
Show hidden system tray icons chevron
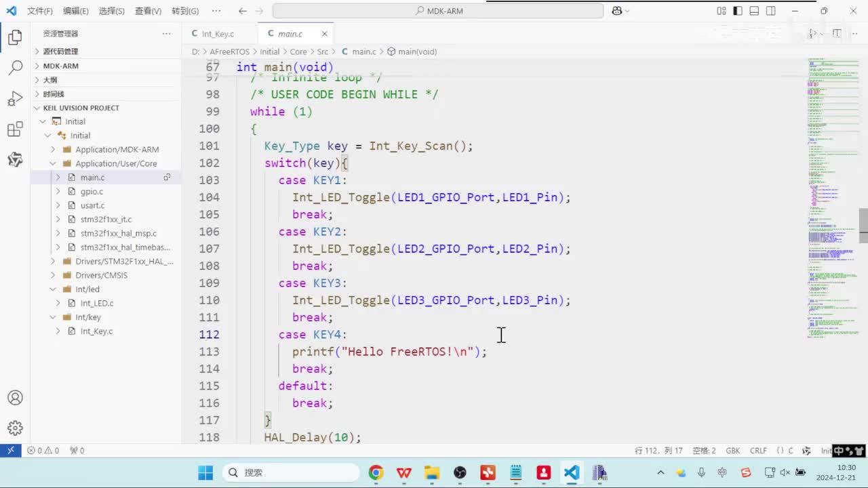click(x=661, y=472)
